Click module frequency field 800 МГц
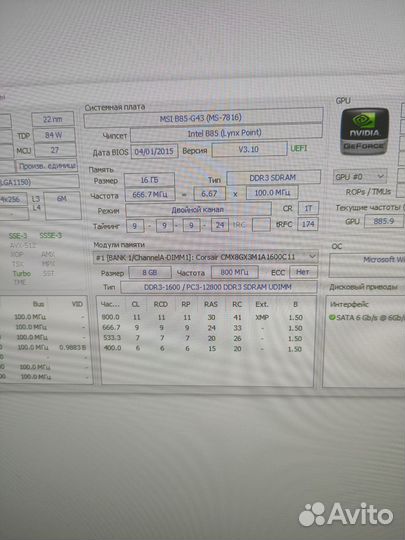 [235, 272]
